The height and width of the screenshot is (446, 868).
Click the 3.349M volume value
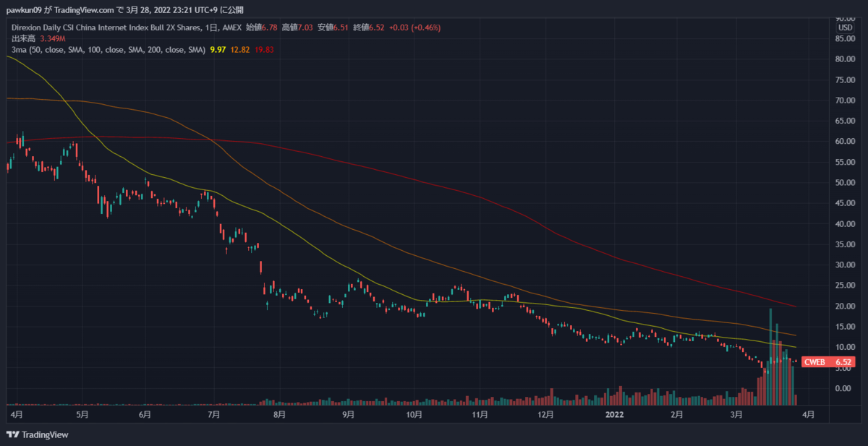point(54,38)
